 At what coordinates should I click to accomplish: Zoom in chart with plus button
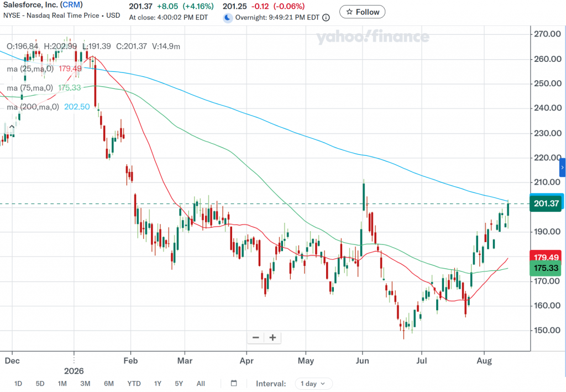coord(273,337)
